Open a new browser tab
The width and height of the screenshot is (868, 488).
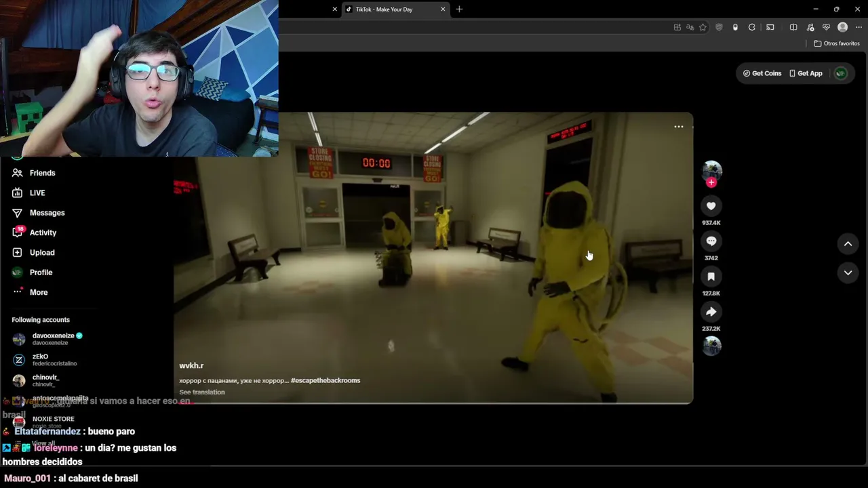coord(459,9)
